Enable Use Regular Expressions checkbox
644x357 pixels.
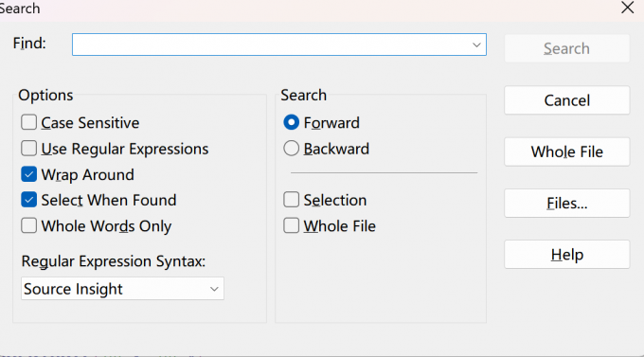click(x=28, y=149)
